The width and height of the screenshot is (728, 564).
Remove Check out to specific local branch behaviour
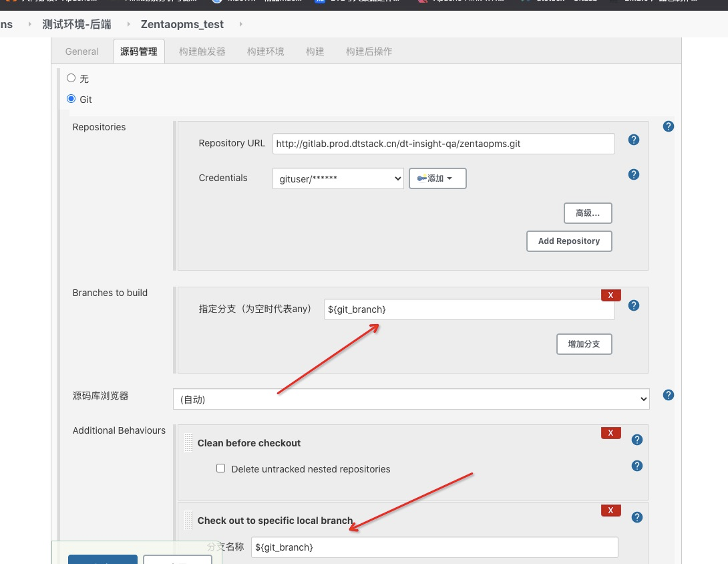pos(610,510)
